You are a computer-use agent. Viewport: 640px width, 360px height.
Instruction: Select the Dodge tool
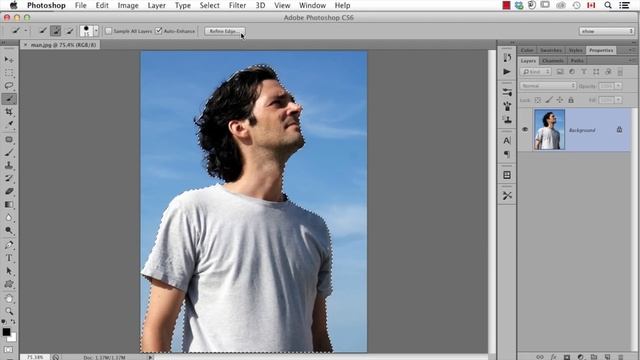coord(9,231)
